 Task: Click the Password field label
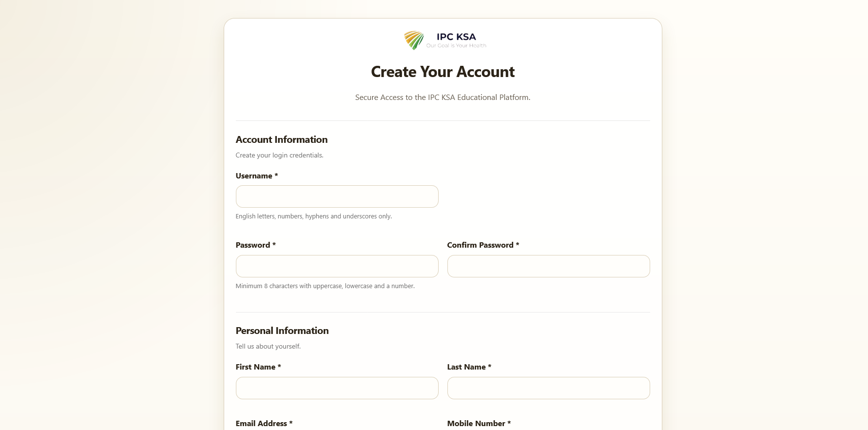(255, 245)
